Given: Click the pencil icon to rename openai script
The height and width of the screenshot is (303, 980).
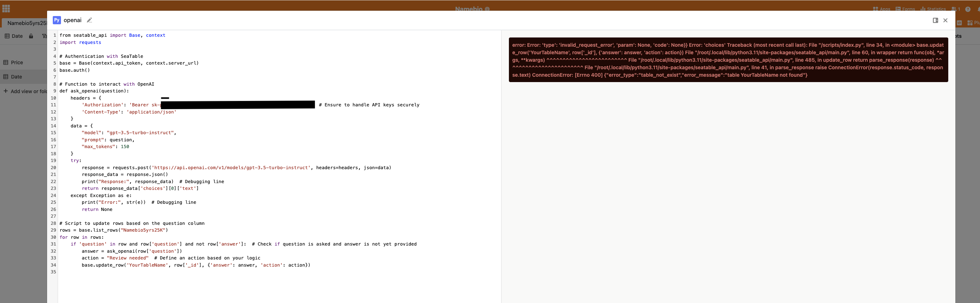Looking at the screenshot, I should point(90,20).
